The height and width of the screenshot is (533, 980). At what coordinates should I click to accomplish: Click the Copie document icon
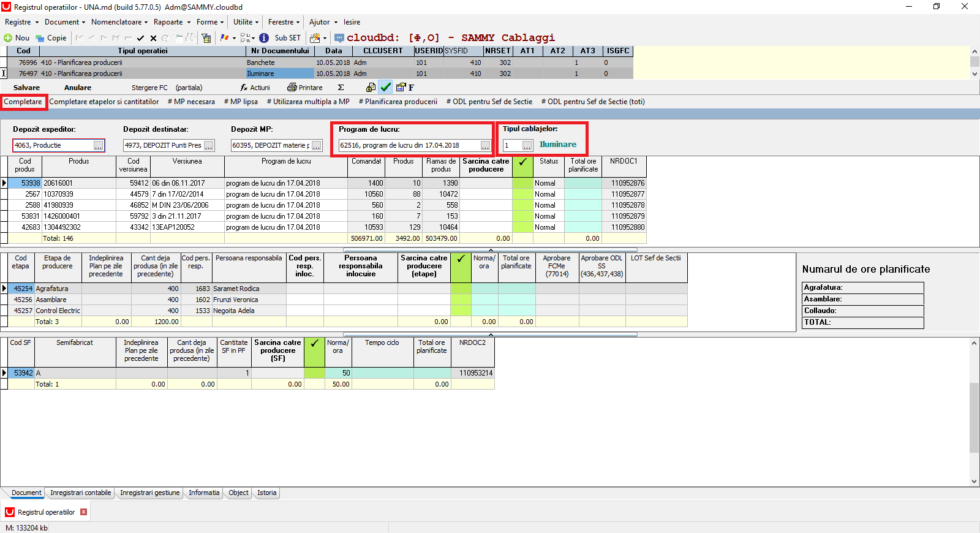(x=40, y=38)
